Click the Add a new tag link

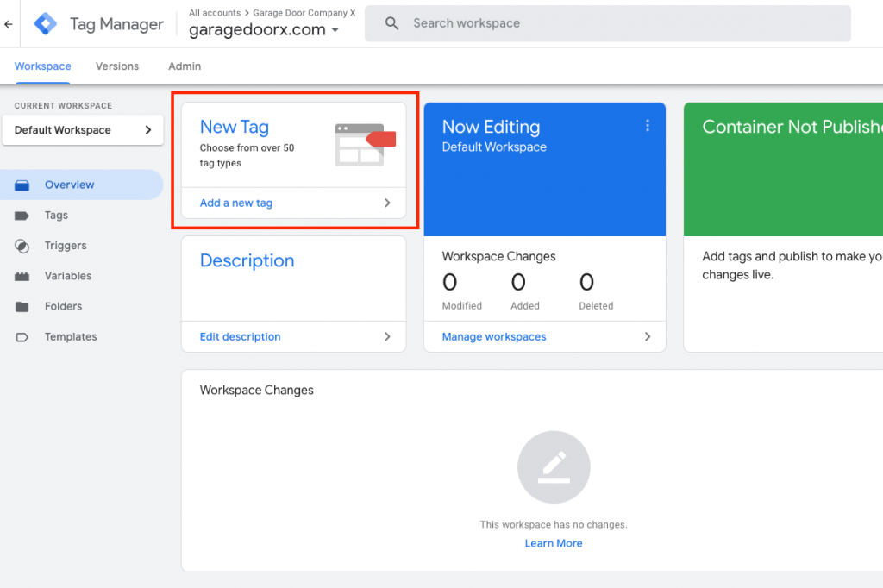click(236, 203)
